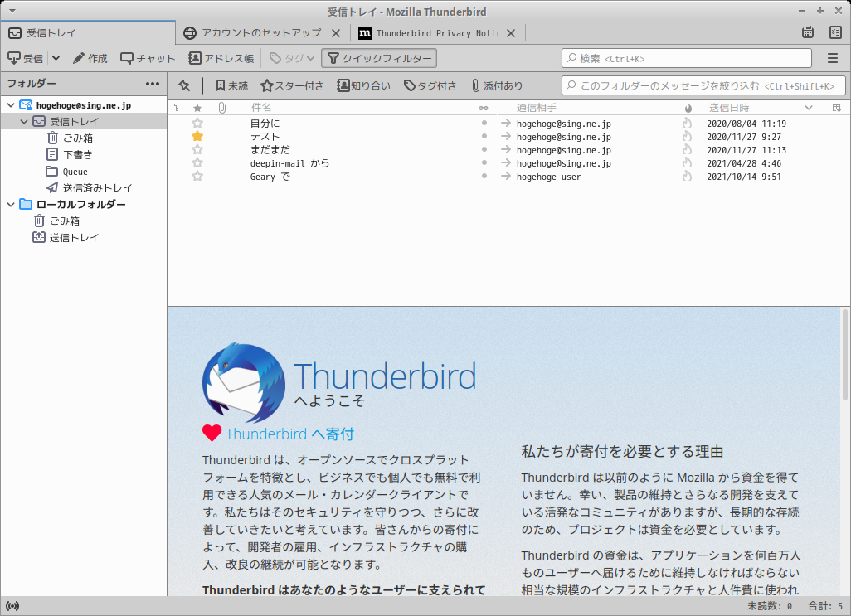Open the calendar icon in the tab bar
The height and width of the screenshot is (616, 851).
tap(808, 32)
